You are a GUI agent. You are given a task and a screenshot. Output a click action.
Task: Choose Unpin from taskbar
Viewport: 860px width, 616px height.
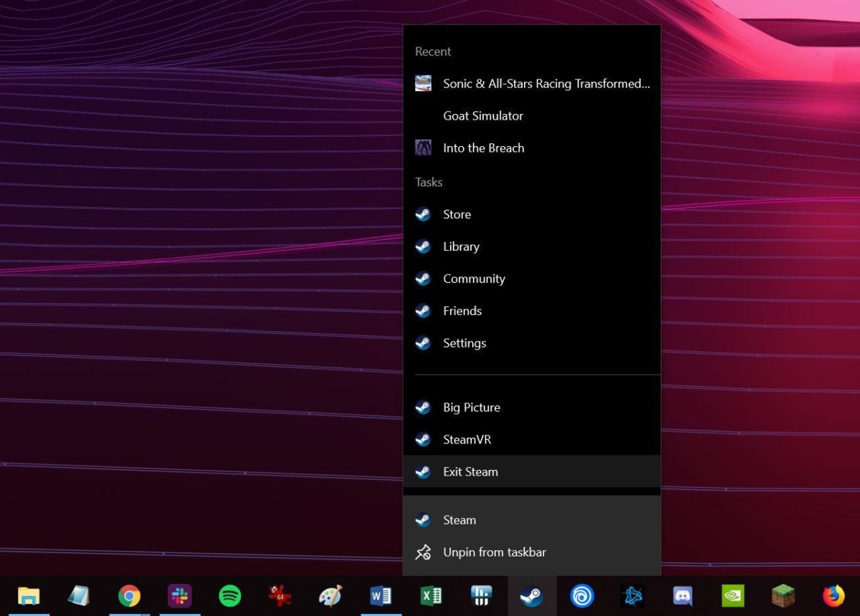(532, 552)
